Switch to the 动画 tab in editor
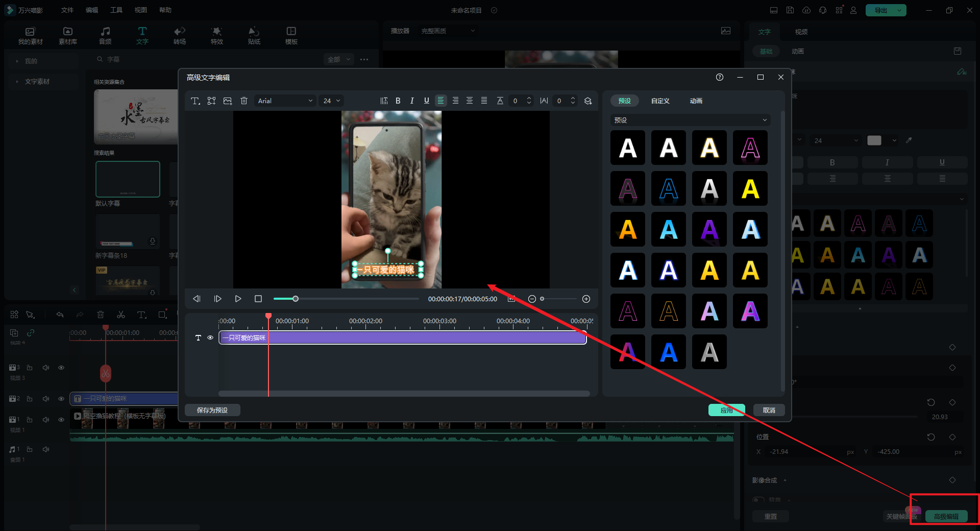This screenshot has height=531, width=980. click(696, 101)
